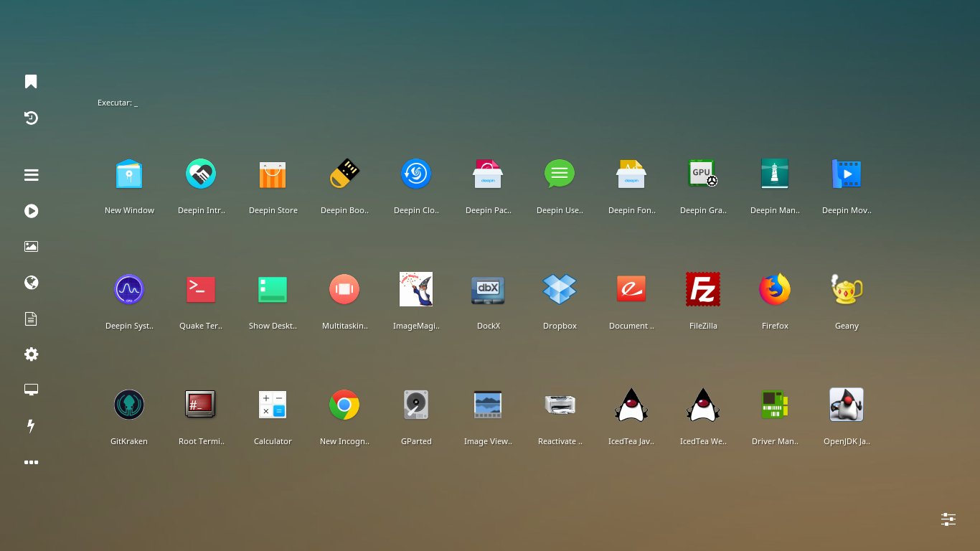This screenshot has height=551, width=980.
Task: Select all applications list category
Action: click(31, 175)
